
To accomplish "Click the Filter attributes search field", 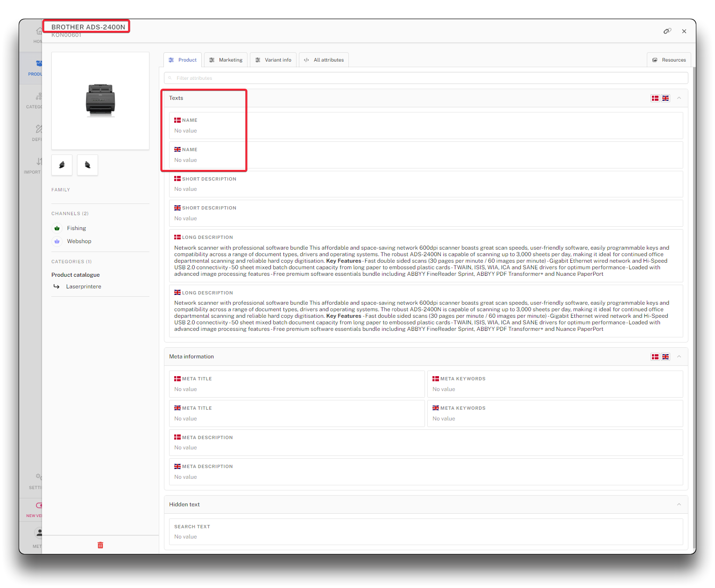I will click(x=426, y=78).
